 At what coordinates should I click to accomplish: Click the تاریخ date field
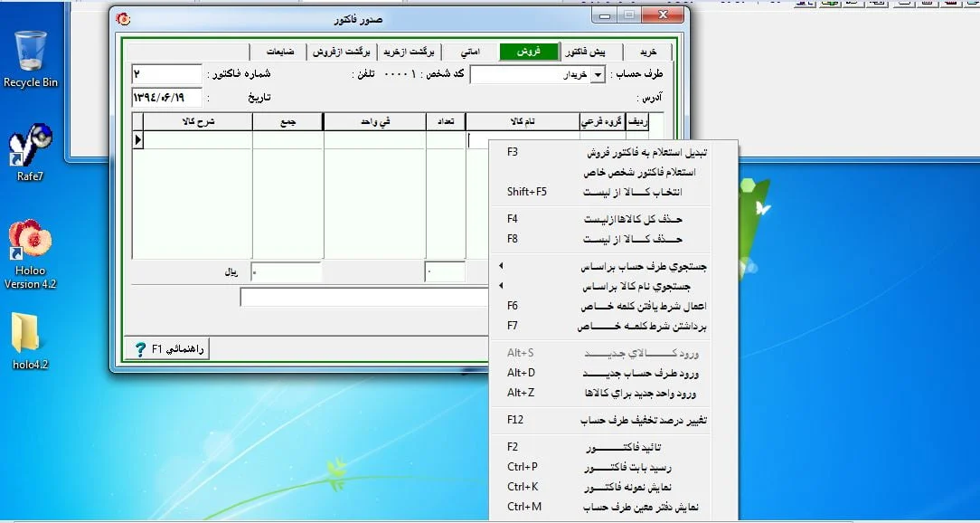click(x=167, y=98)
